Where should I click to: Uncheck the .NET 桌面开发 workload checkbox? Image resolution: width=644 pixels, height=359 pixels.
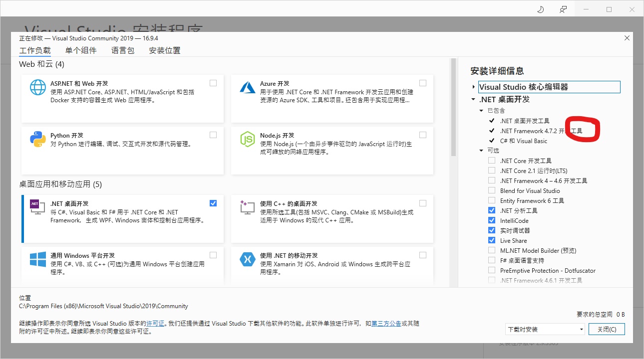[213, 203]
